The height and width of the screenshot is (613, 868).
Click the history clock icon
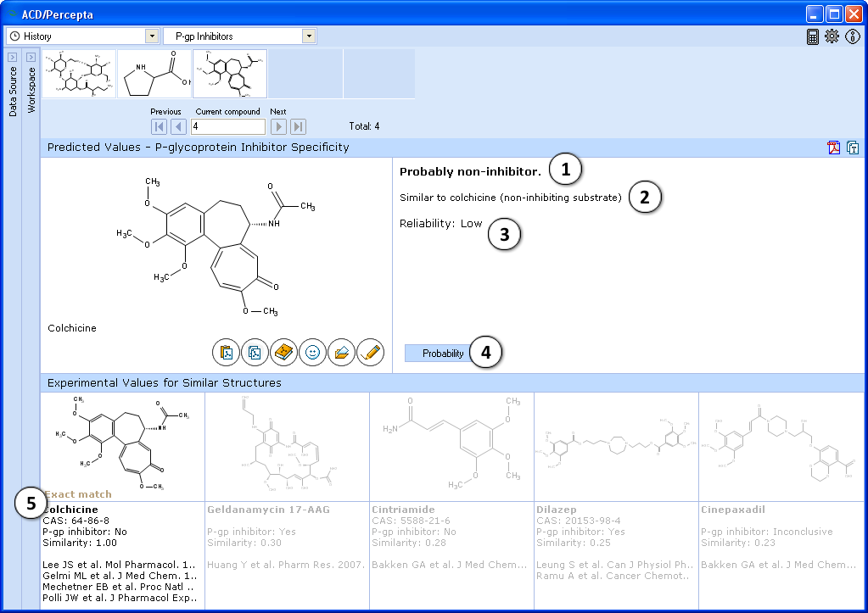(x=15, y=36)
